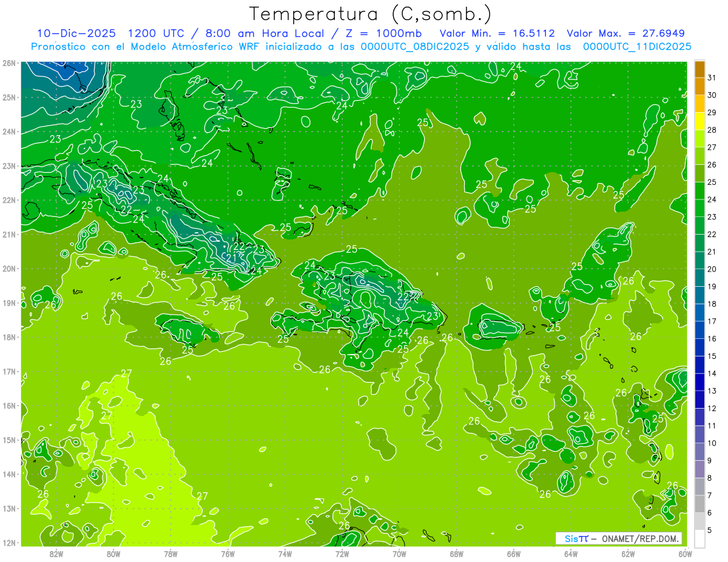Click valid-until time "0000UTC_11DIC2025"
This screenshot has height=562, width=728.
pos(637,47)
